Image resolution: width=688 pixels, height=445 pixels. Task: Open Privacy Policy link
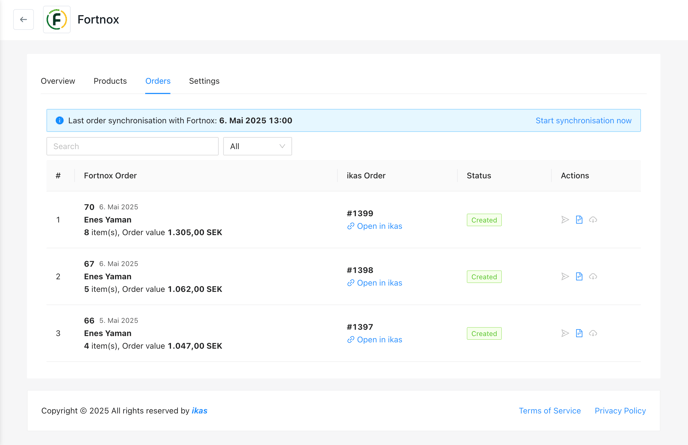(x=620, y=411)
